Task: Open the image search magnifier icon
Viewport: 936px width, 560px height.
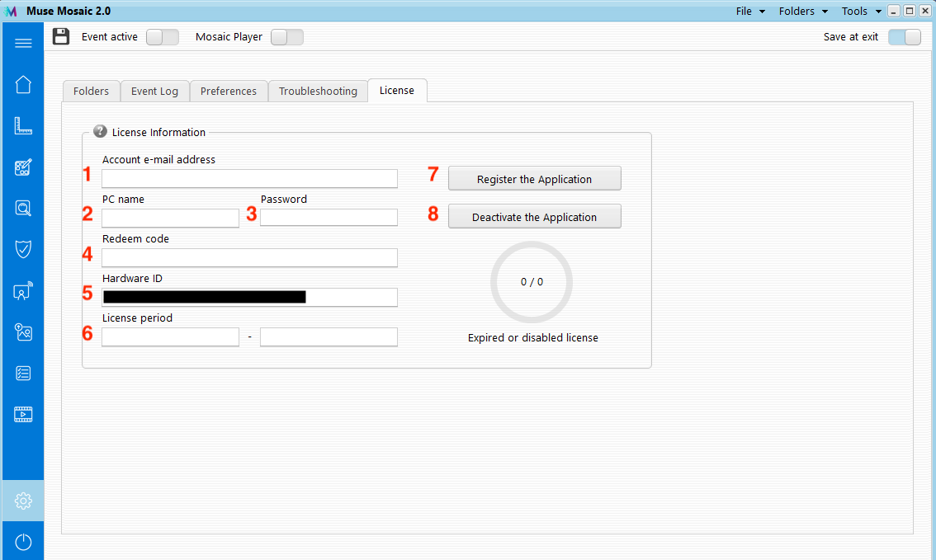Action: [x=23, y=208]
